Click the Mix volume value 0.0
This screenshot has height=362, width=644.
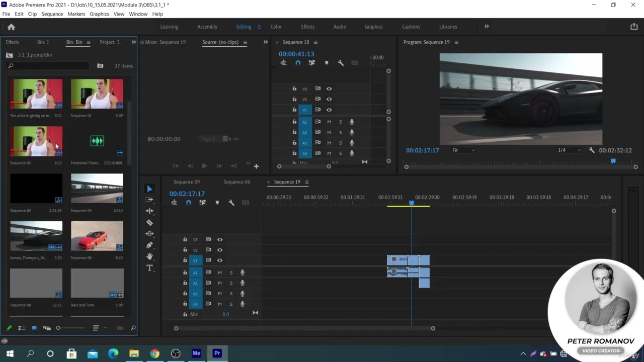coord(225,314)
